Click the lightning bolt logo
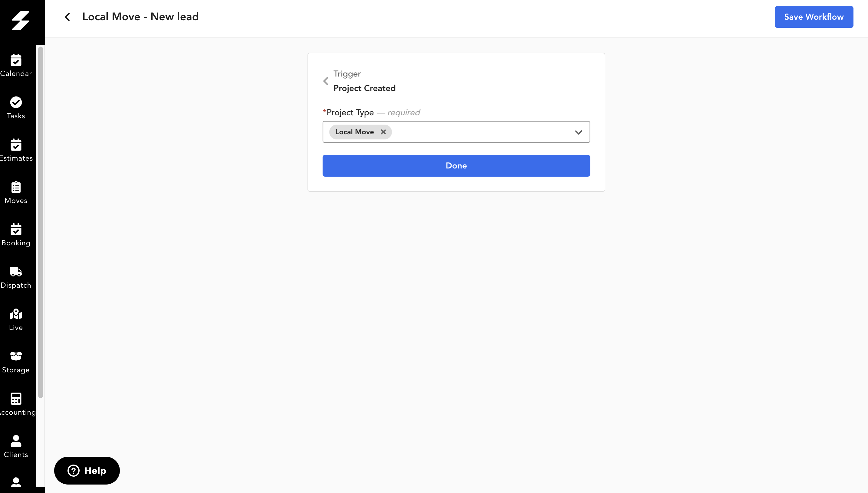This screenshot has height=493, width=868. pos(21,20)
